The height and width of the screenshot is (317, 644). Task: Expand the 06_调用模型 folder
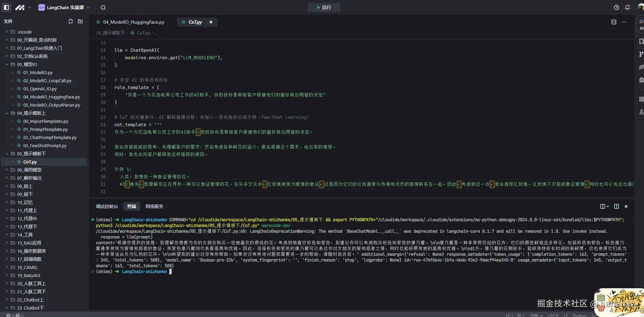(x=44, y=170)
